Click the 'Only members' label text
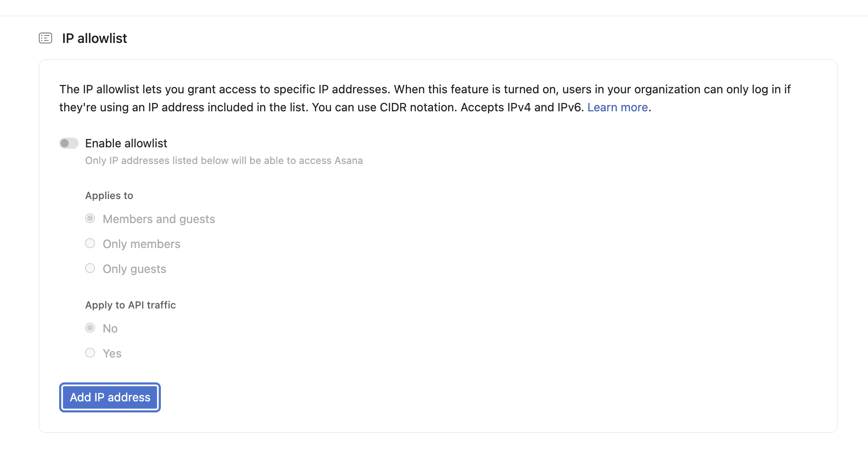The width and height of the screenshot is (868, 472). [x=141, y=244]
